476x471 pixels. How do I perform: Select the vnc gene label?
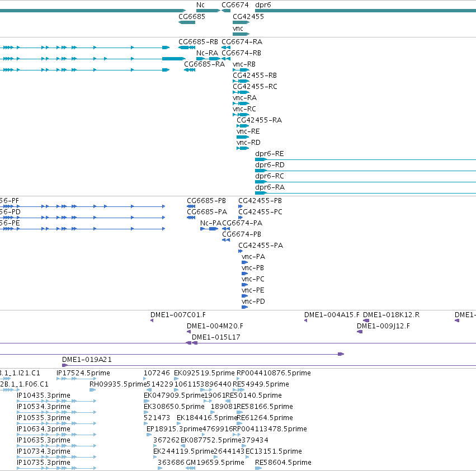(x=238, y=28)
